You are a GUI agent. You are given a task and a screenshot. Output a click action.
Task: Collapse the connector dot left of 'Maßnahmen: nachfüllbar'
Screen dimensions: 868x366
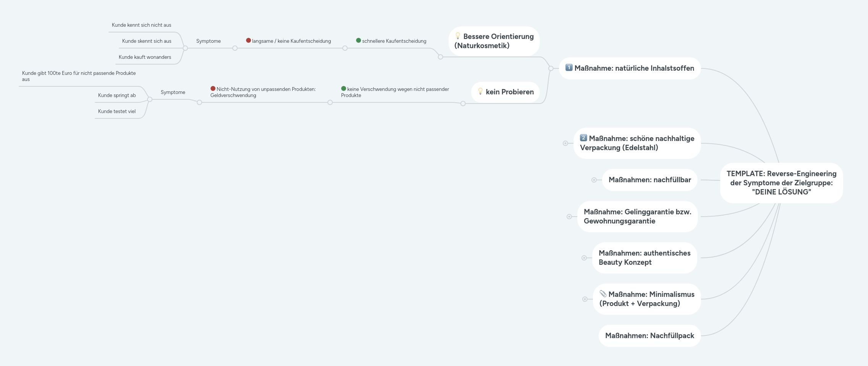pos(595,180)
